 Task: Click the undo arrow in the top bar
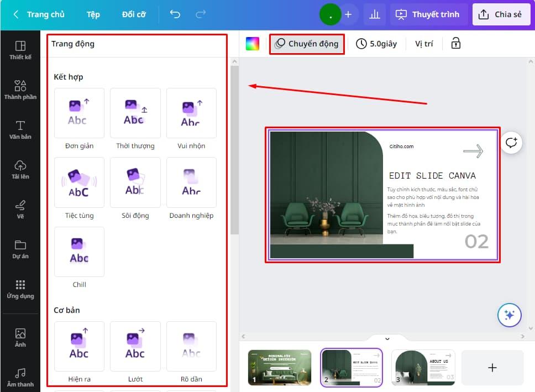(x=175, y=14)
